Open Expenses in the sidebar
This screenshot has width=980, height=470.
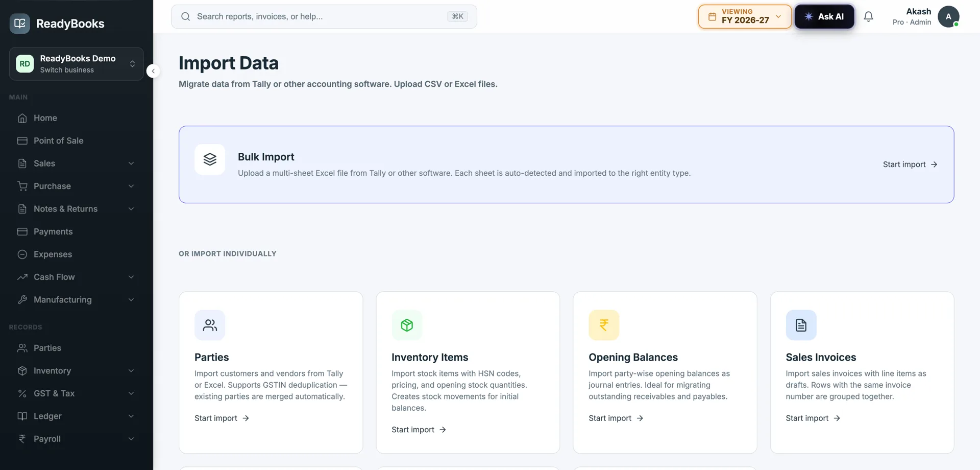click(x=77, y=254)
